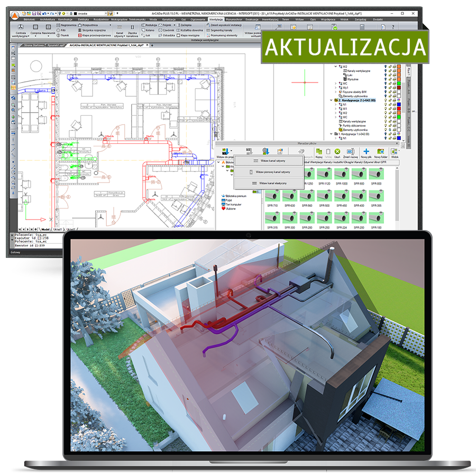Click the file manager path field
Viewport: 476px width, 476px height.
point(351,162)
